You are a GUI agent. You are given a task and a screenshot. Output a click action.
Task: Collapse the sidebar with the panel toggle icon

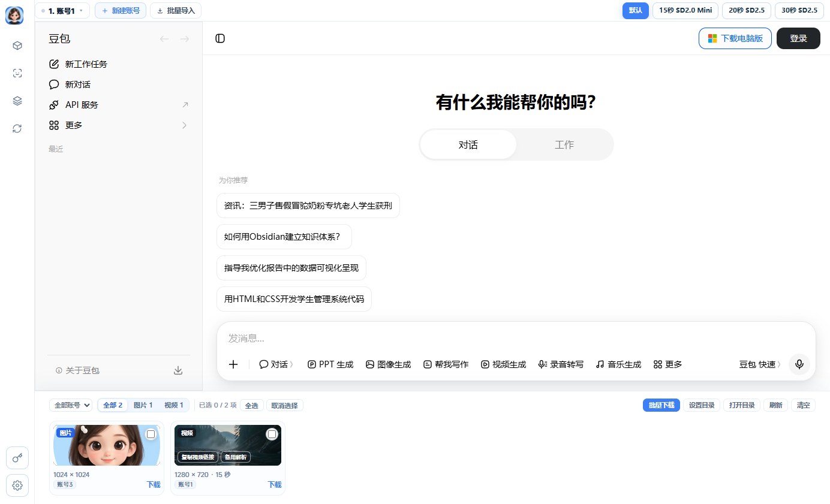pyautogui.click(x=220, y=38)
